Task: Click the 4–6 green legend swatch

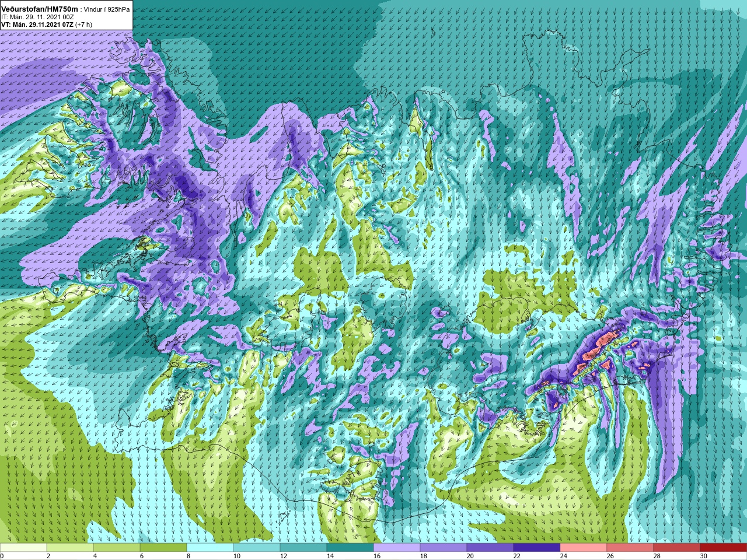Action: pos(117,548)
